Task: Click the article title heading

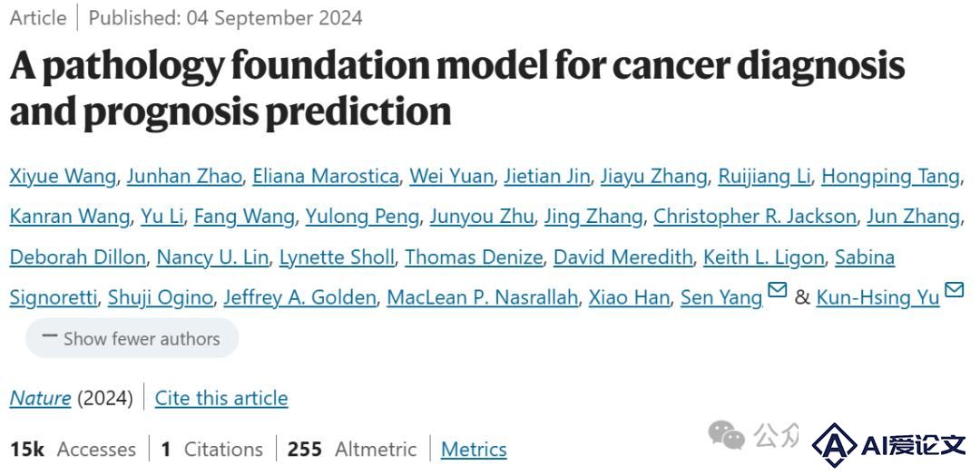Action: [x=457, y=88]
